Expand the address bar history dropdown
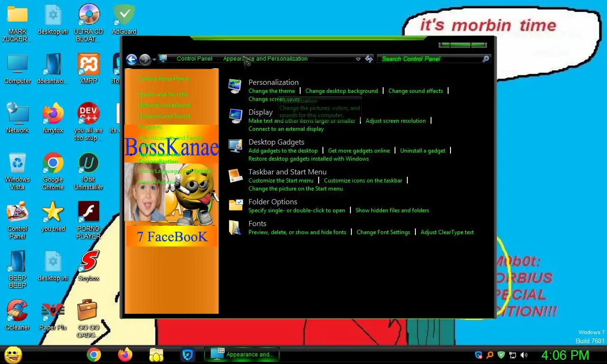 tap(358, 59)
